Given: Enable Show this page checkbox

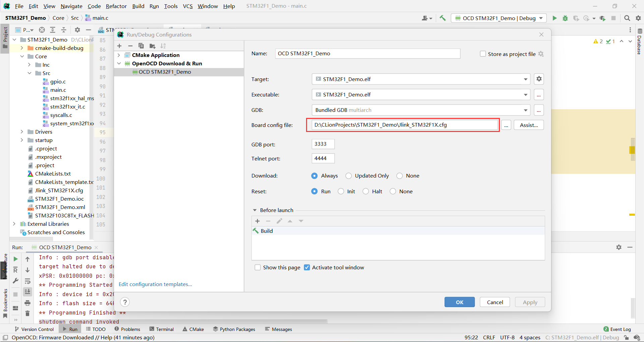Looking at the screenshot, I should 257,267.
